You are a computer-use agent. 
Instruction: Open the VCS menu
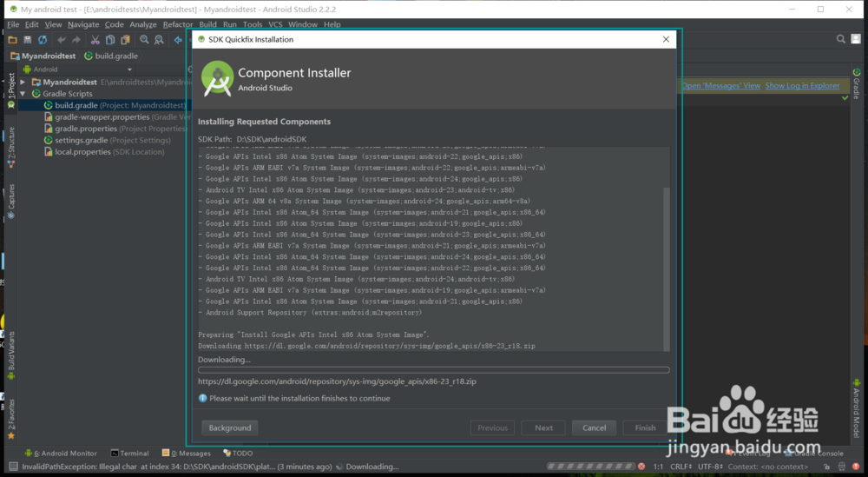275,24
